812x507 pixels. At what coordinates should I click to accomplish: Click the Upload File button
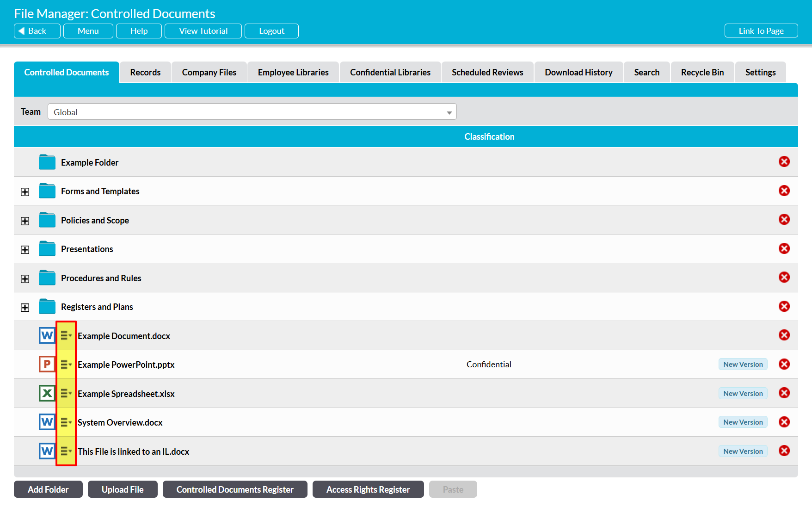123,489
